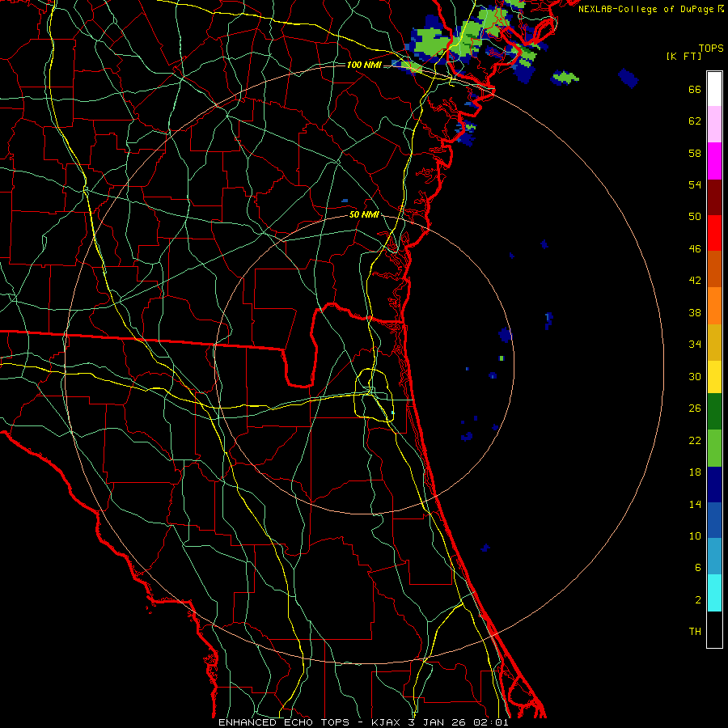Screen dimensions: 728x728
Task: Click the yellow beltway loop around Jacksonville
Action: (375, 395)
